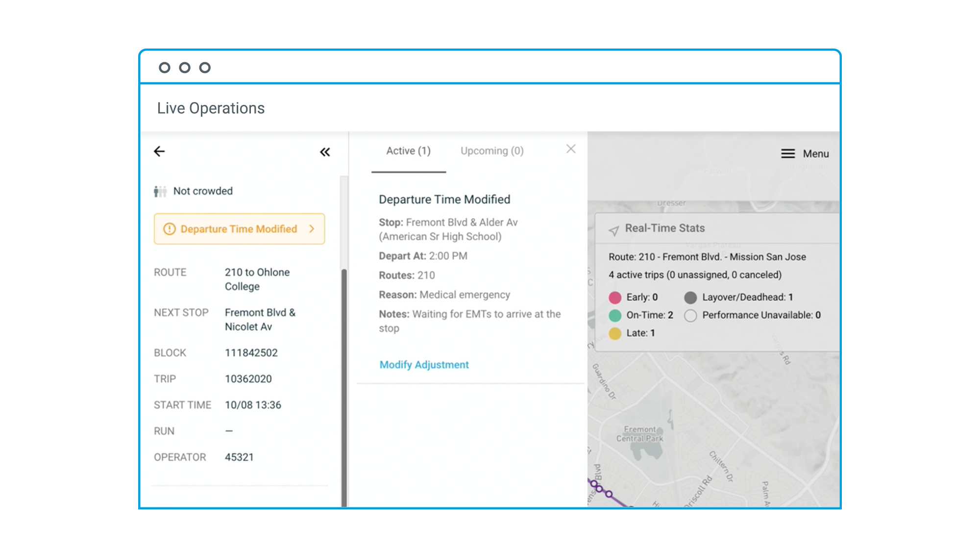Expand Departure Time Modified chevron arrow

pos(312,229)
